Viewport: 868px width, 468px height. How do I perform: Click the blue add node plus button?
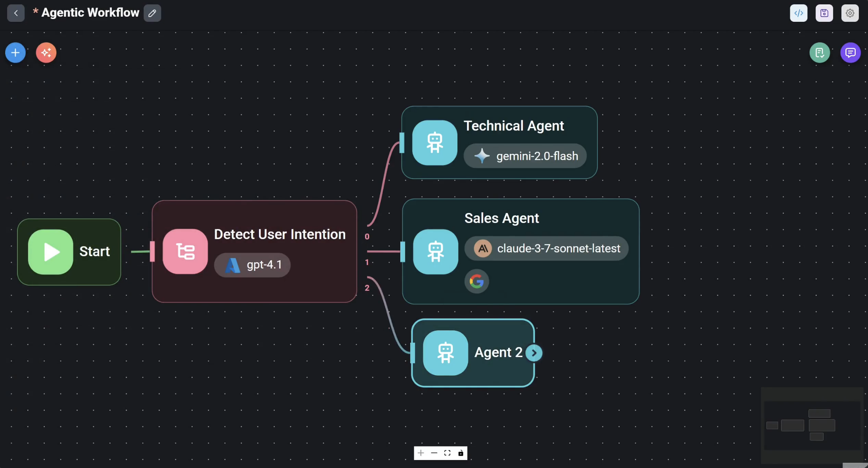click(x=15, y=53)
